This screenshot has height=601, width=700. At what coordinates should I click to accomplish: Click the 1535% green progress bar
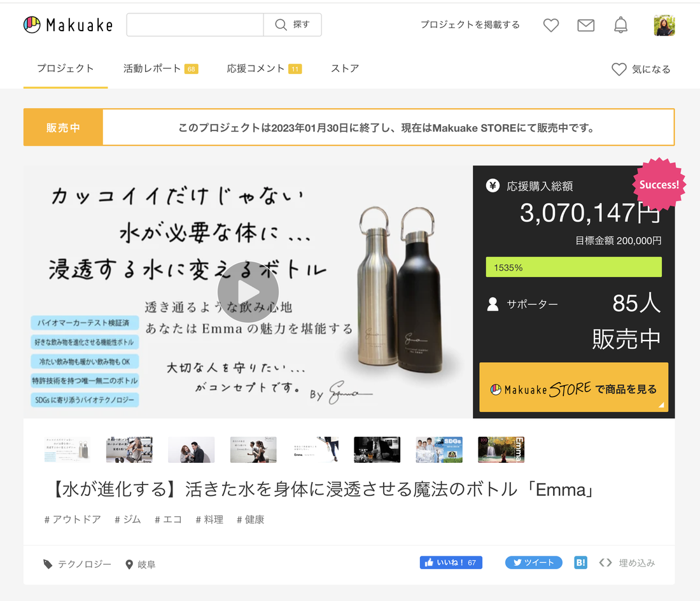573,267
